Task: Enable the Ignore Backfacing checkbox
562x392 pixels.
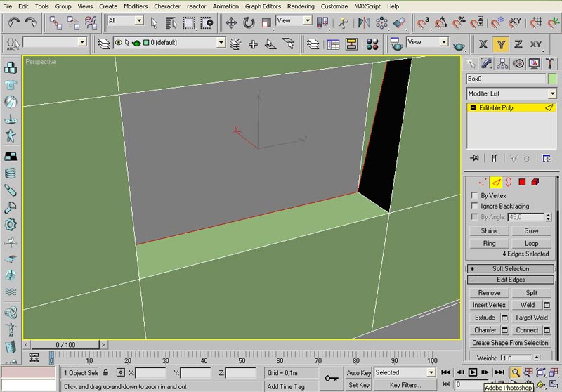Action: point(475,206)
